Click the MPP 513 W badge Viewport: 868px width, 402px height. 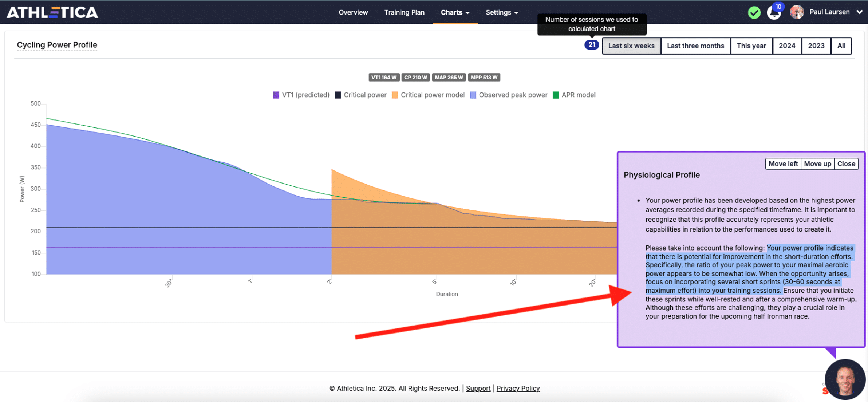pos(484,78)
